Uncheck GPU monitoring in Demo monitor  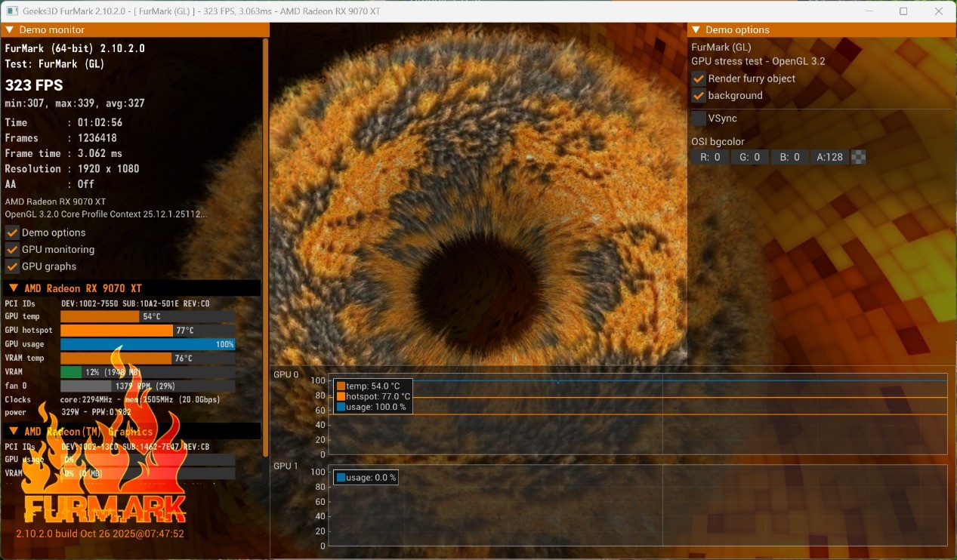12,250
